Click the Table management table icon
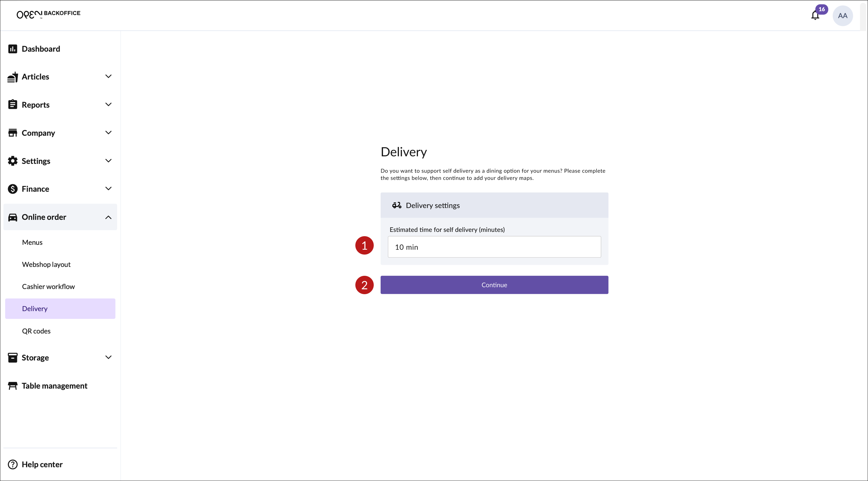 (x=12, y=386)
